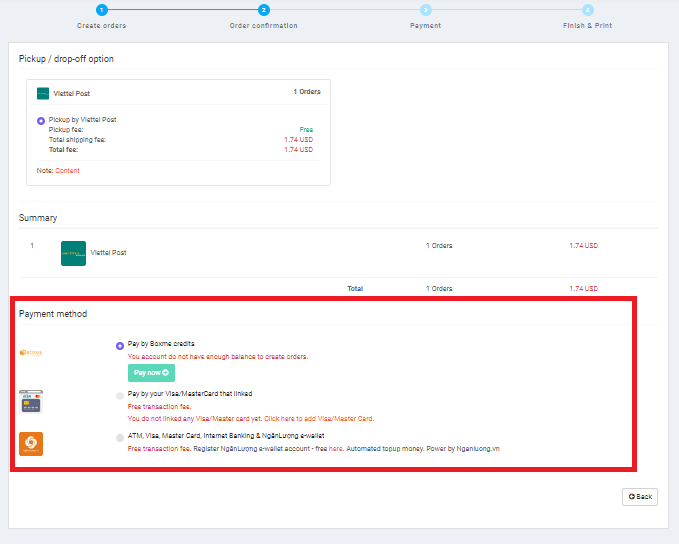This screenshot has height=544, width=679.
Task: Click the 'Summary' heading
Action: 38,218
